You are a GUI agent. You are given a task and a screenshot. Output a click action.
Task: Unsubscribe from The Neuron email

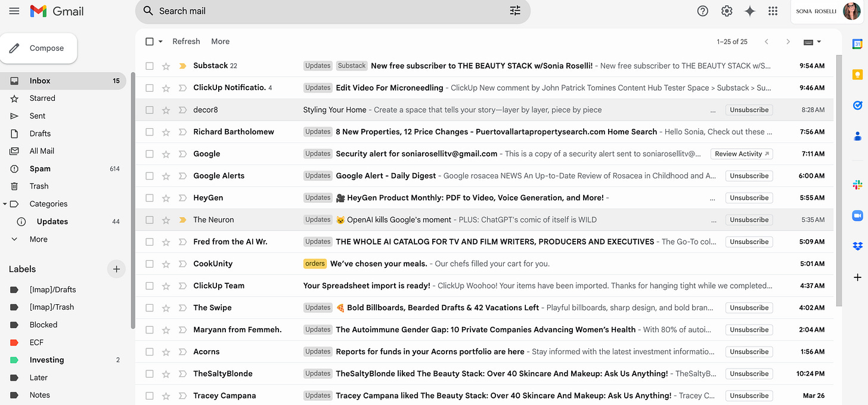[749, 220]
